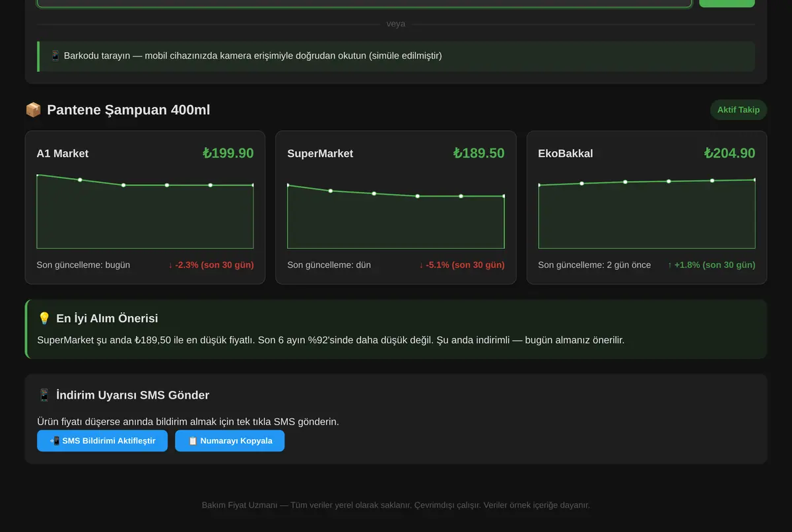The height and width of the screenshot is (532, 792).
Task: Click the +1.8% (son 30 gün) change value
Action: coord(711,265)
